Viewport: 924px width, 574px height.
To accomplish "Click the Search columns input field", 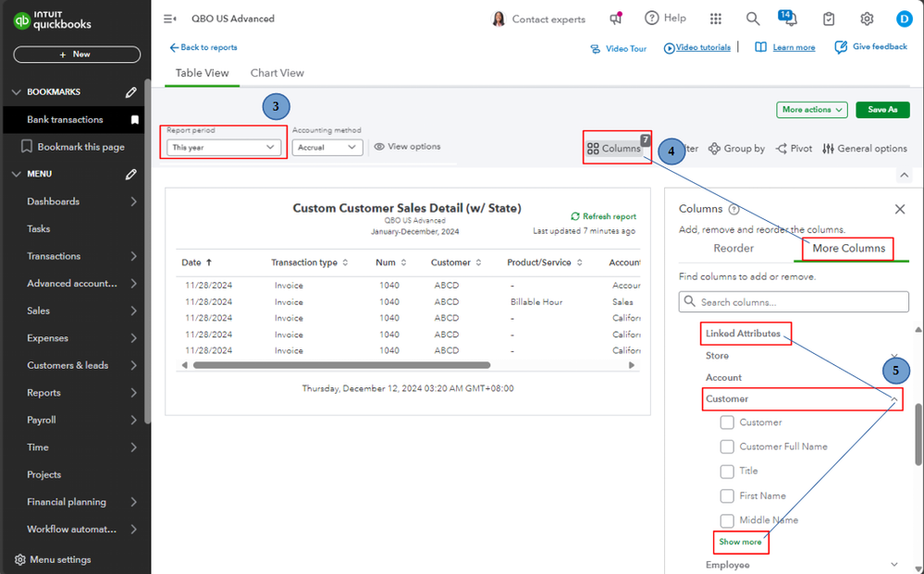I will (794, 302).
